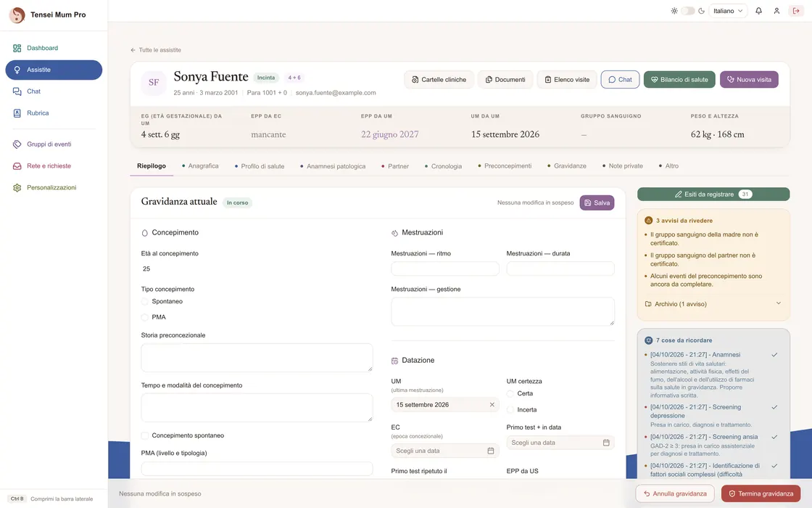Image resolution: width=812 pixels, height=508 pixels.
Task: Mark the Screening depressione reminder as done
Action: tap(774, 407)
